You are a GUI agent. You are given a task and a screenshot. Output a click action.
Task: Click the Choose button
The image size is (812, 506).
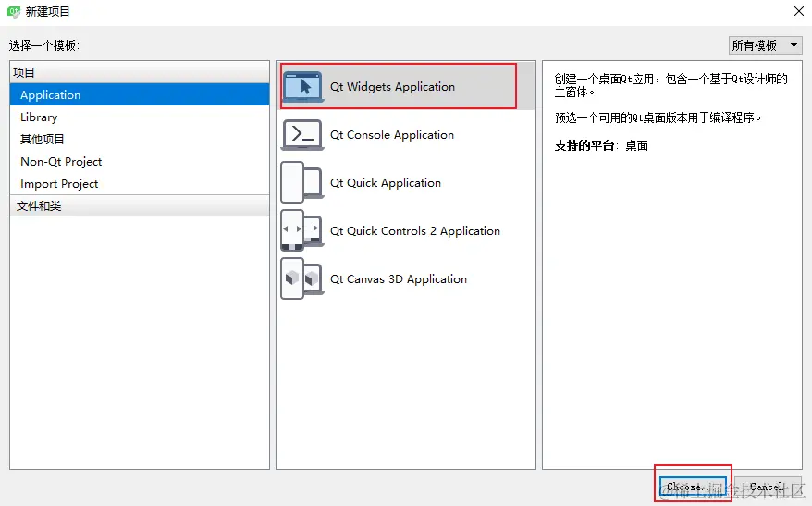coord(693,487)
